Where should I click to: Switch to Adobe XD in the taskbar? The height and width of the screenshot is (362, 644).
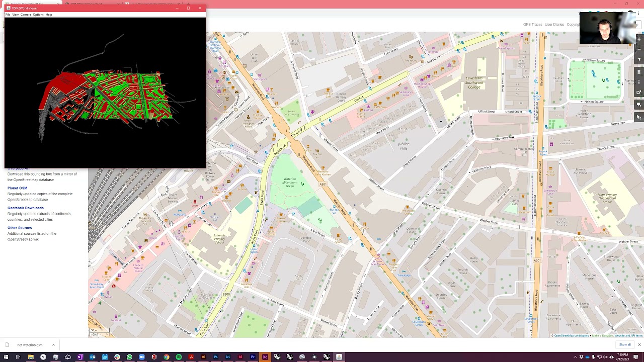pos(265,357)
